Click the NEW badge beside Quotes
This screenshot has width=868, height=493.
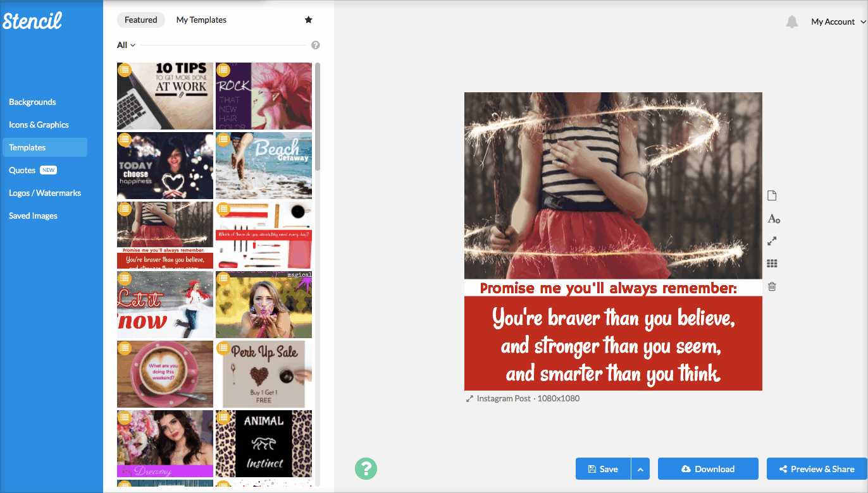pyautogui.click(x=49, y=170)
